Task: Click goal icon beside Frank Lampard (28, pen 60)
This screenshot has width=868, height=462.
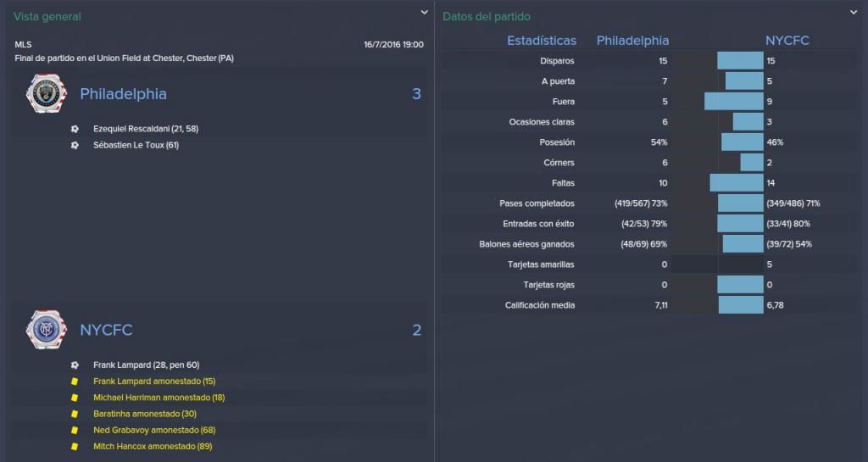Action: coord(75,365)
